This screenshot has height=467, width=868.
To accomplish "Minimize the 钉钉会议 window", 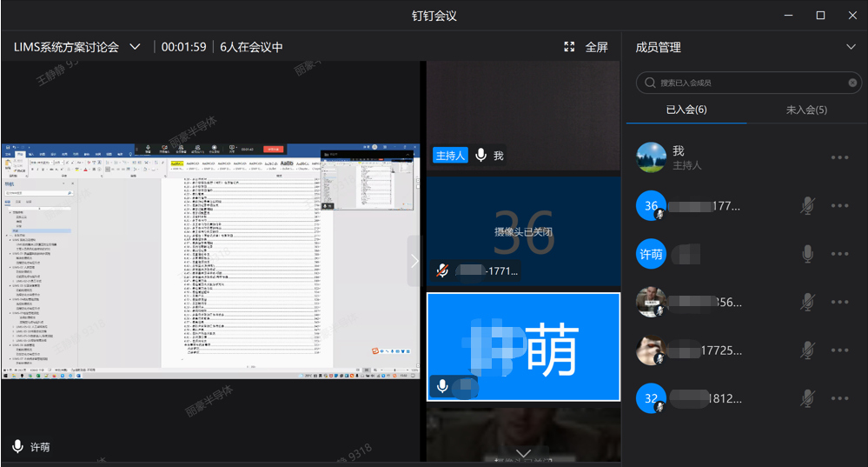I will click(x=788, y=16).
